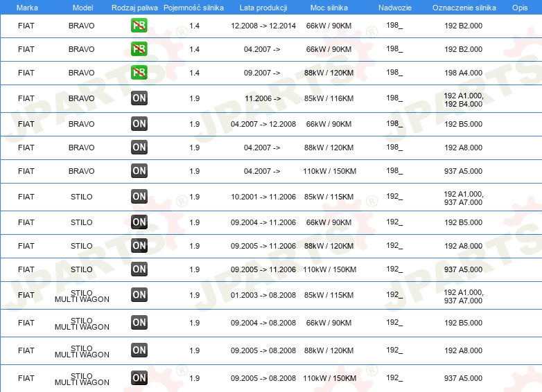Click FIAT in the last Stilo Multi Wagon row

(26, 378)
